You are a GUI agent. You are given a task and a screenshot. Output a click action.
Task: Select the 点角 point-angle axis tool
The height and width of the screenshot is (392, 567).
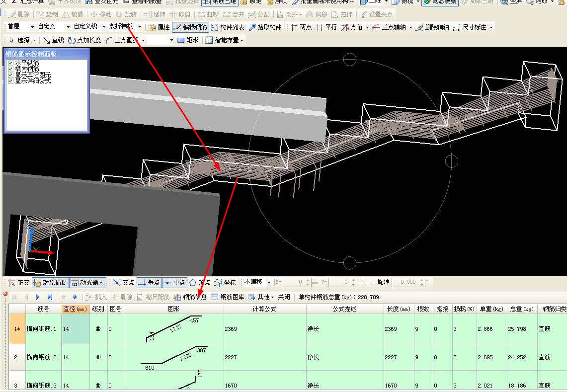click(x=352, y=27)
